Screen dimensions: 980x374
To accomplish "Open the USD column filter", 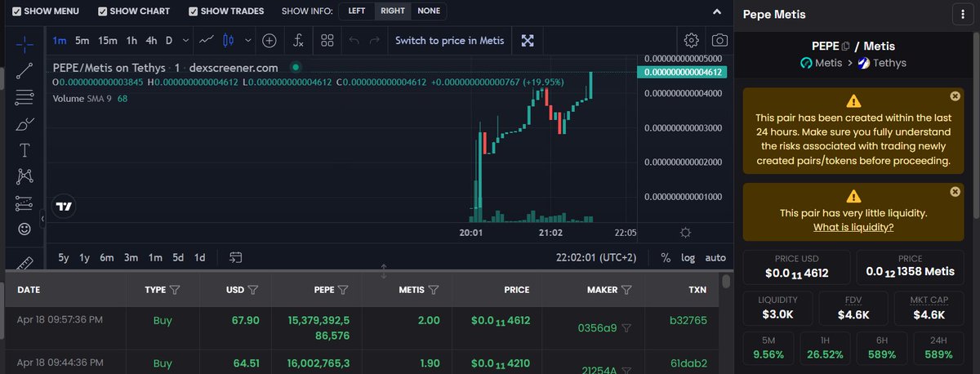I will (x=253, y=289).
